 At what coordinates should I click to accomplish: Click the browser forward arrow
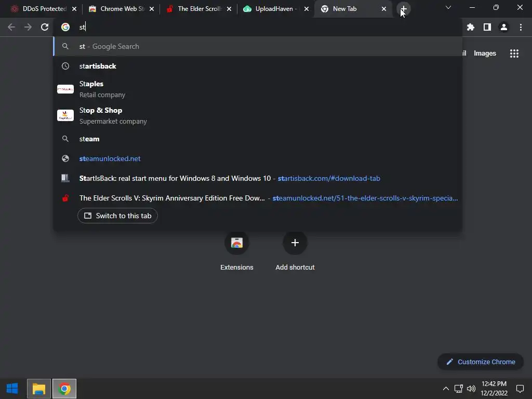click(x=28, y=27)
